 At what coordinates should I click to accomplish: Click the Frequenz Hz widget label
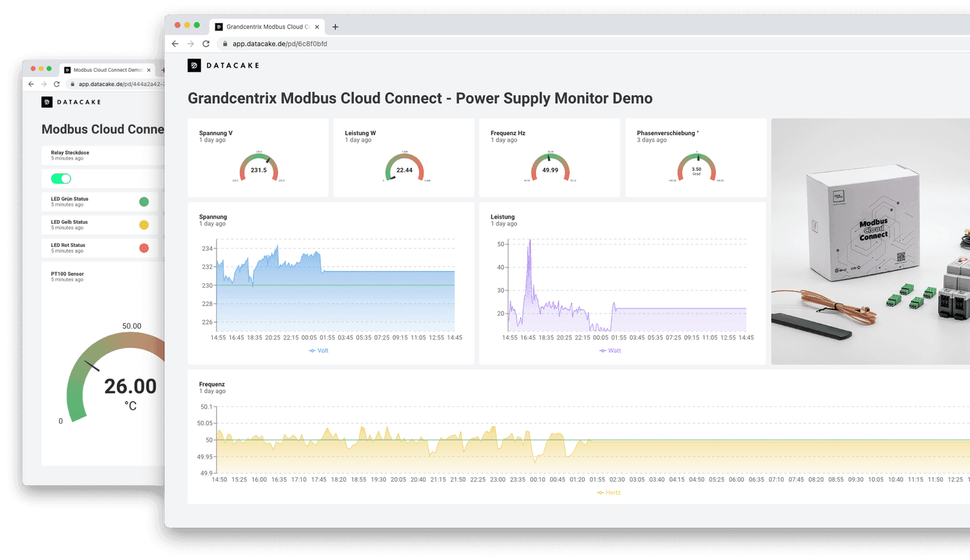[x=508, y=133]
